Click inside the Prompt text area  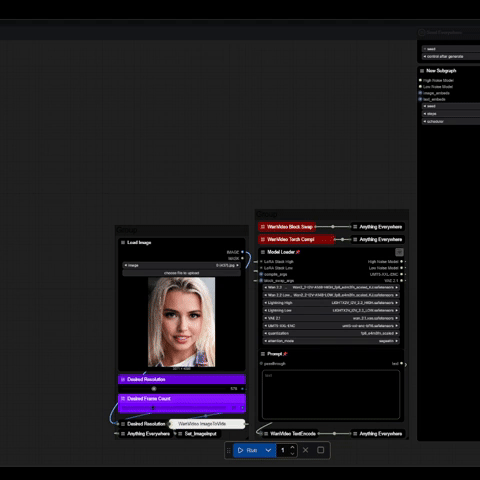pyautogui.click(x=331, y=394)
